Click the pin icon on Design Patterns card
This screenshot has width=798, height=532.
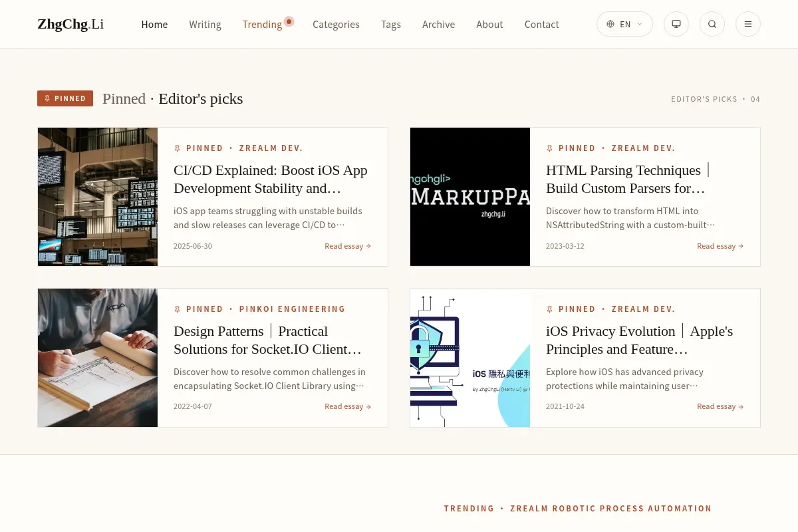click(177, 309)
